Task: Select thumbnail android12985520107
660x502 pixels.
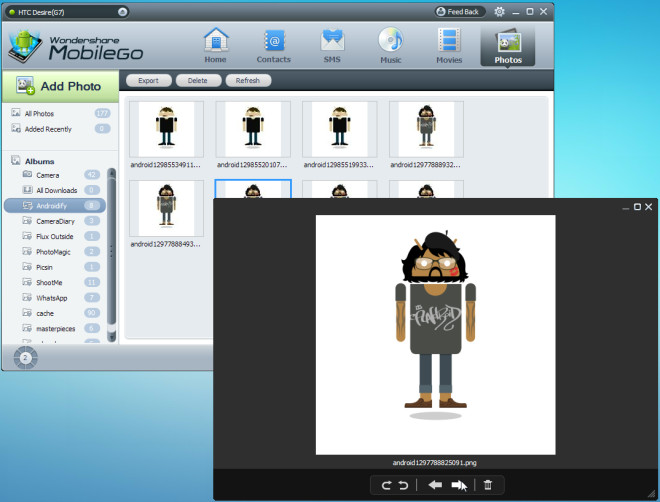Action: tap(253, 130)
